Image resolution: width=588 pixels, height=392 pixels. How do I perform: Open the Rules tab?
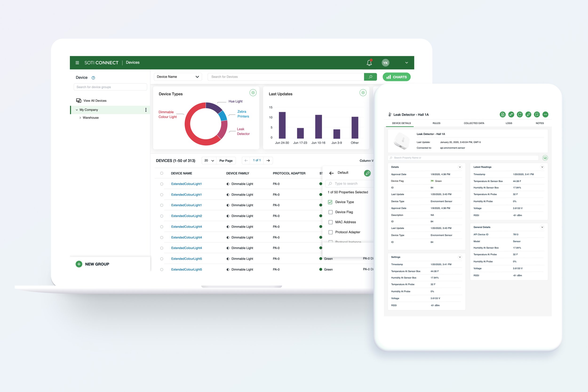[x=436, y=123]
